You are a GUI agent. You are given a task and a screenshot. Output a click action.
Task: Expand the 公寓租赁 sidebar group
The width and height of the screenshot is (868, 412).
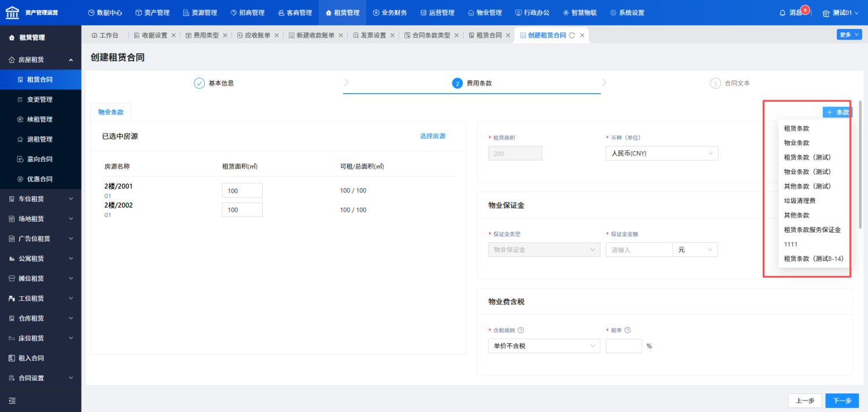click(x=41, y=259)
